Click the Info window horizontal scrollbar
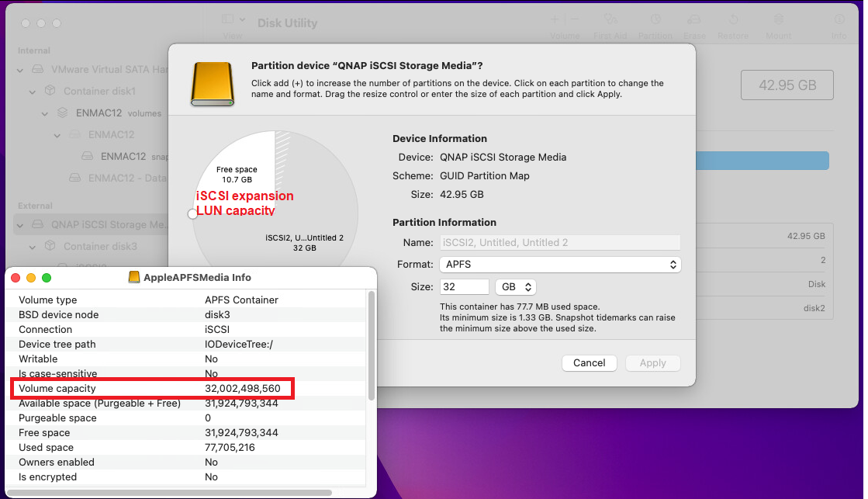The height and width of the screenshot is (499, 868). pyautogui.click(x=169, y=492)
